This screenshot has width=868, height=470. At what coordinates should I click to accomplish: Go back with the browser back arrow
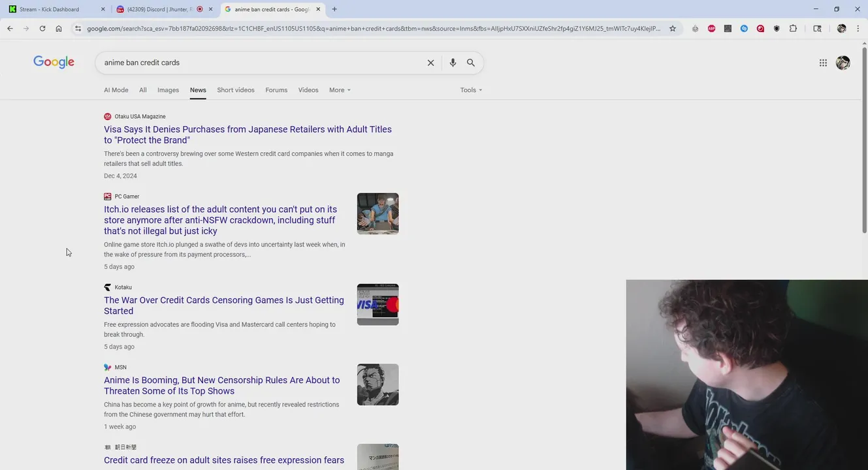coord(10,29)
